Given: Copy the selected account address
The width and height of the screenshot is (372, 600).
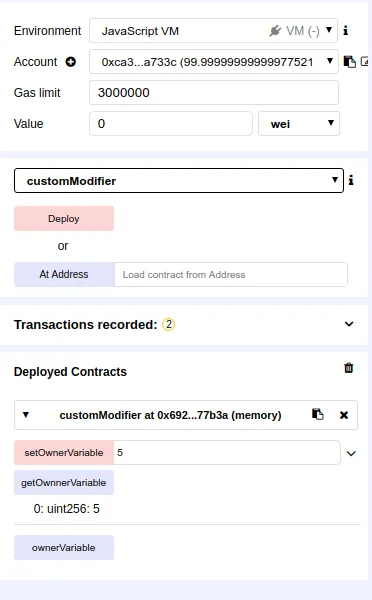Looking at the screenshot, I should point(349,62).
